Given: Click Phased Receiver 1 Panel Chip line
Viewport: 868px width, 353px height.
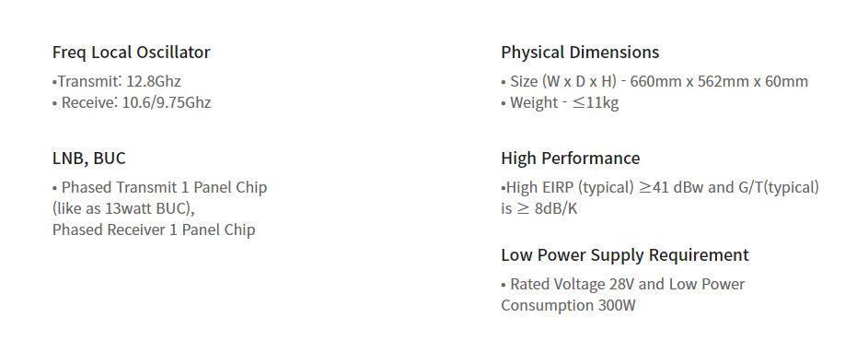Looking at the screenshot, I should pyautogui.click(x=154, y=229).
